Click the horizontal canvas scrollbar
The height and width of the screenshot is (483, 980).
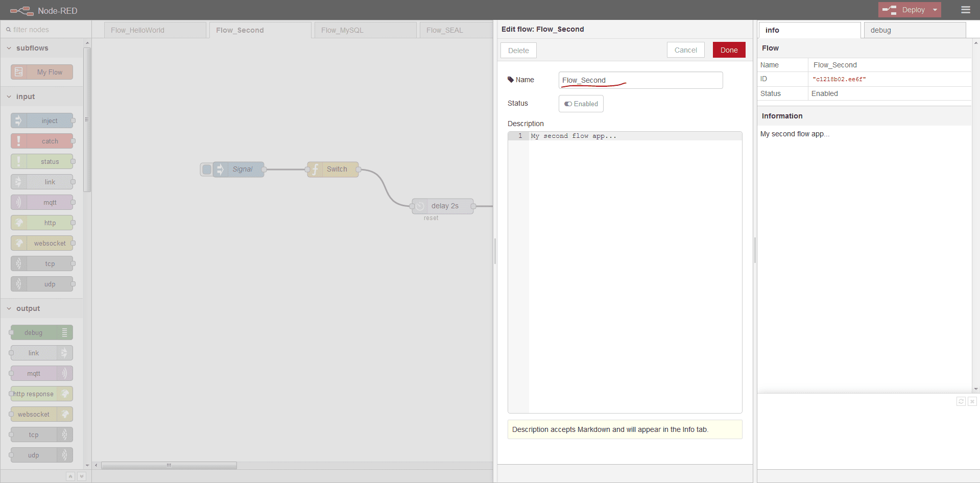click(169, 465)
